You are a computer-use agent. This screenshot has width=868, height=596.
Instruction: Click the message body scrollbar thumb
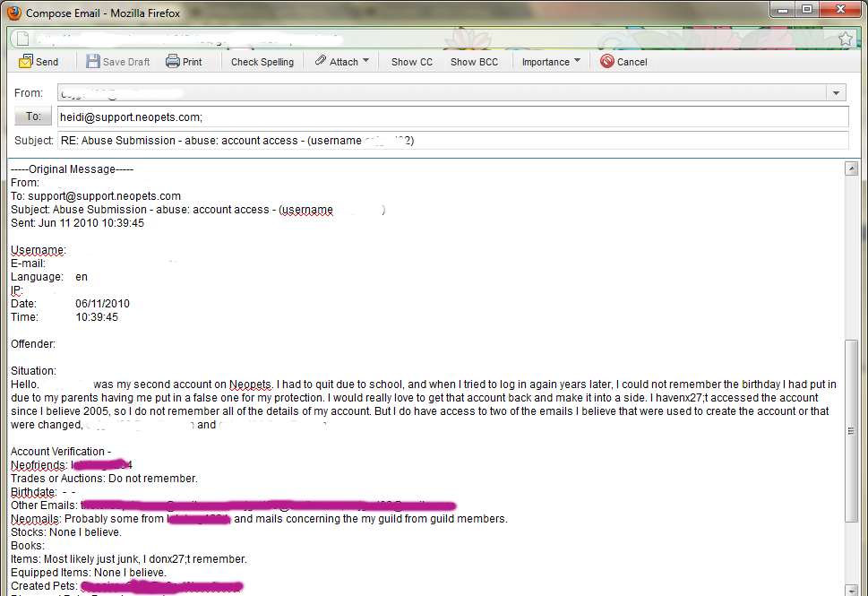(851, 430)
